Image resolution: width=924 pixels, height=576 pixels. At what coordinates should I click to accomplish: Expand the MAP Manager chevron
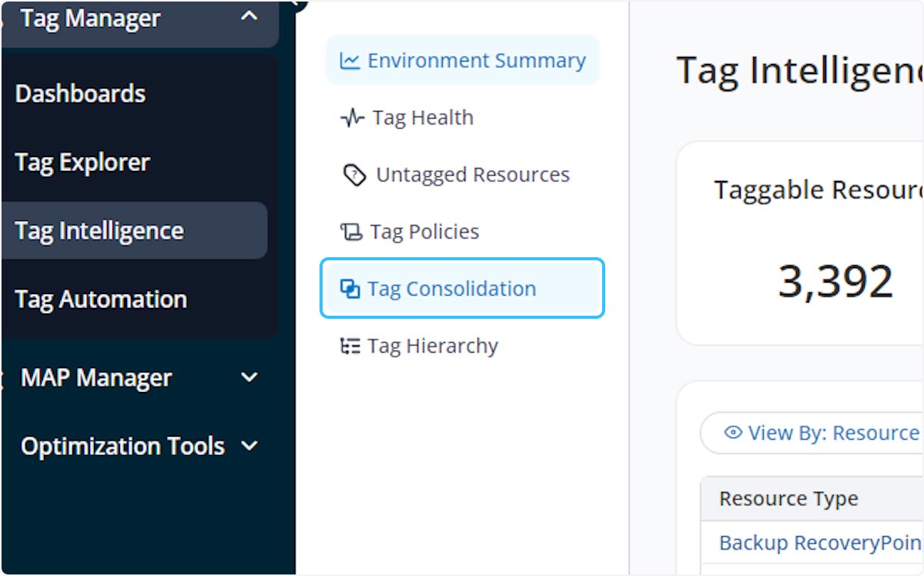(x=249, y=377)
